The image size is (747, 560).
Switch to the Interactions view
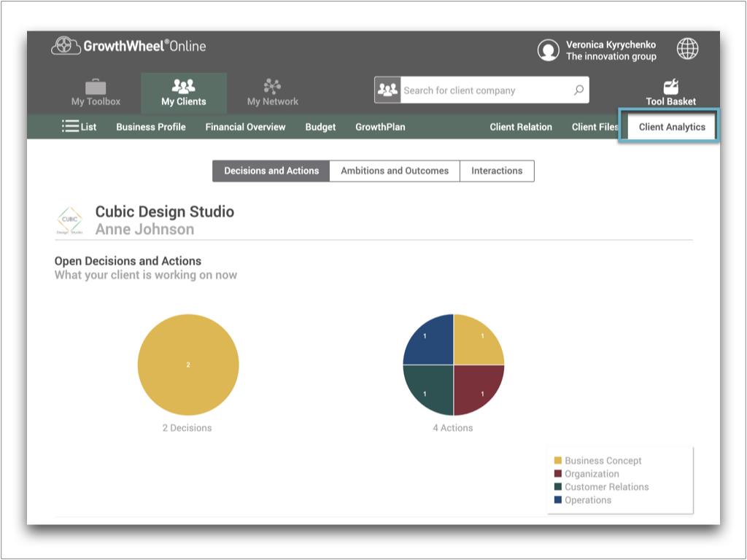[x=497, y=171]
